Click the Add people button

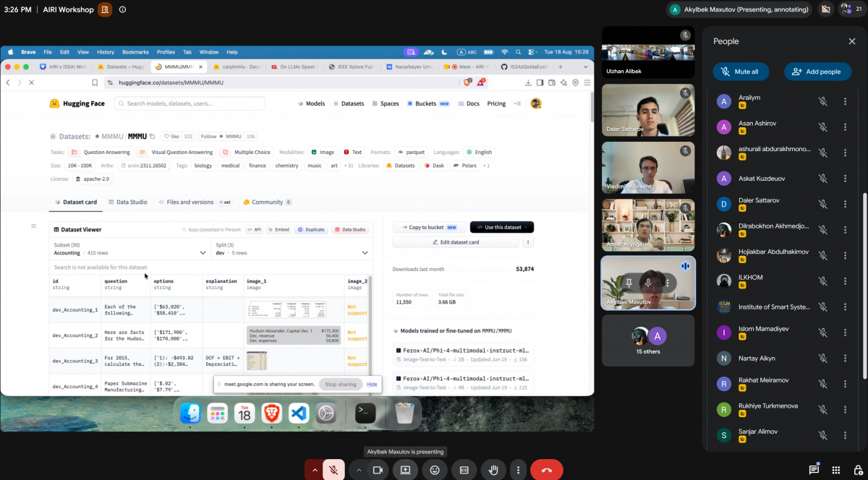817,72
